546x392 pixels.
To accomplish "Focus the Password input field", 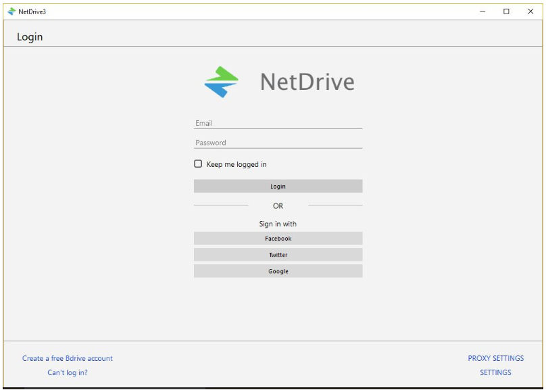I will point(278,143).
